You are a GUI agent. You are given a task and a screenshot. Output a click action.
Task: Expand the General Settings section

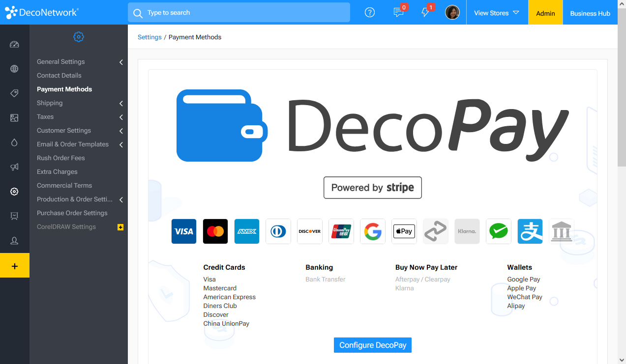pyautogui.click(x=121, y=62)
